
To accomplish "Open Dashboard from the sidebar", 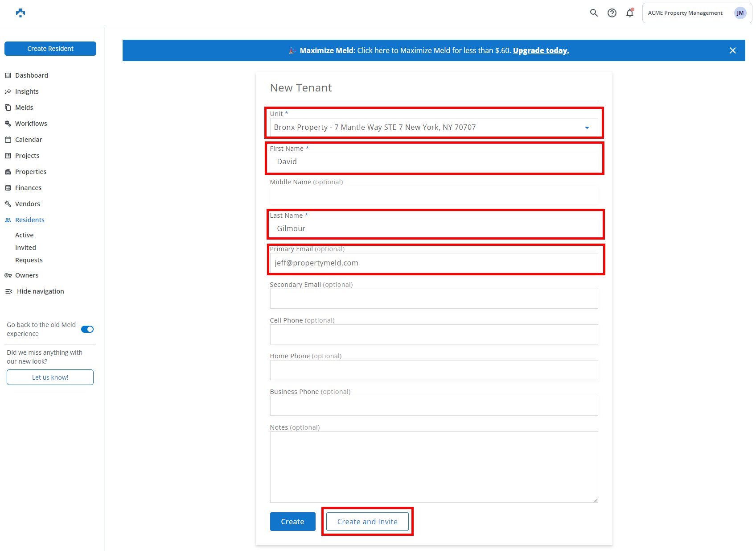I will [x=31, y=75].
